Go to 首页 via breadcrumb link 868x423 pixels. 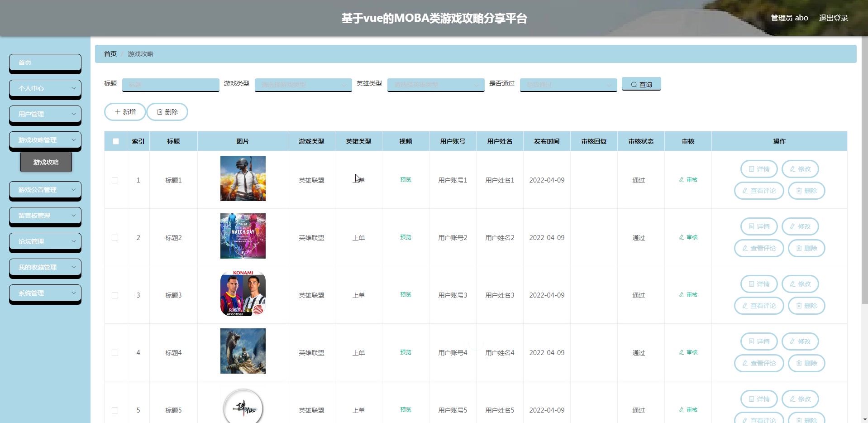point(110,54)
